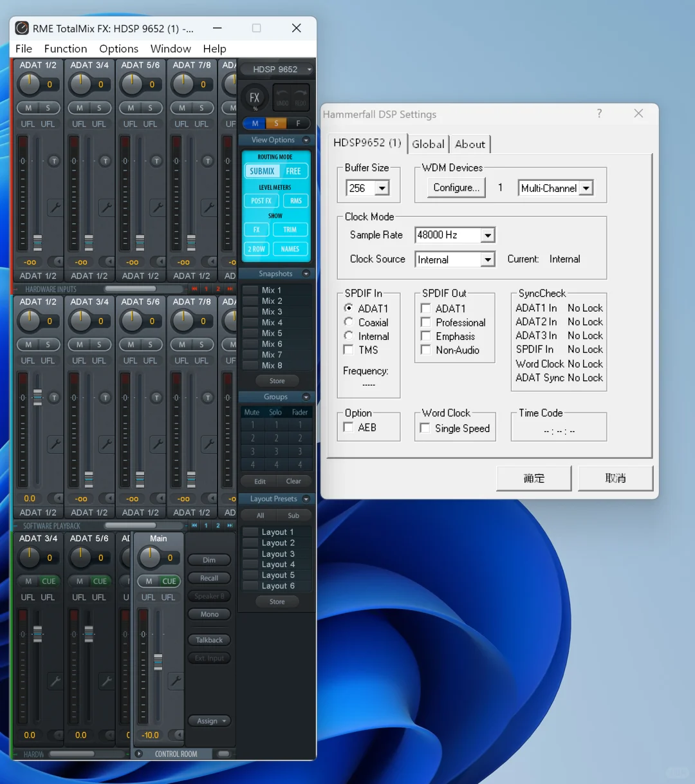Click the help question mark in Settings

coord(599,113)
